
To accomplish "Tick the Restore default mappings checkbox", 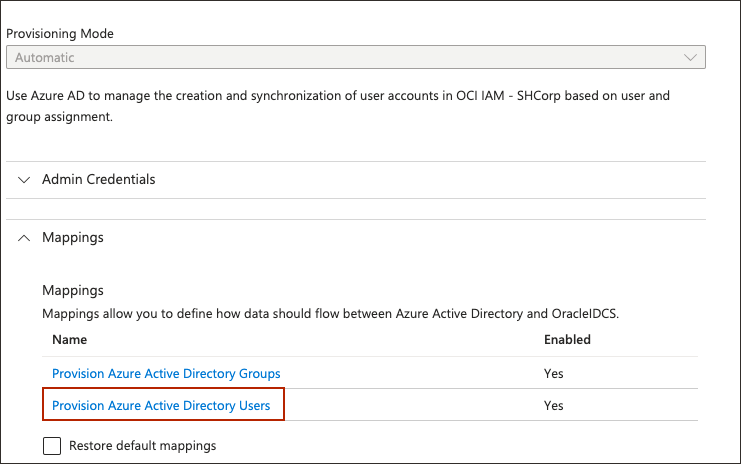I will [x=53, y=445].
